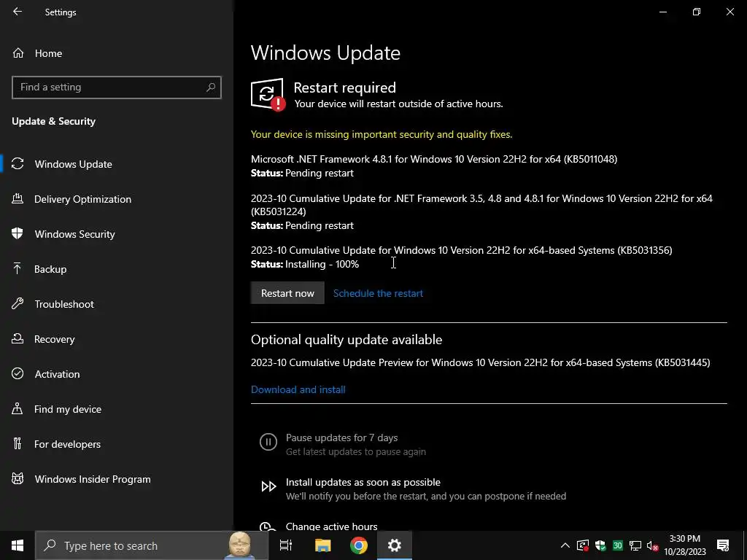Viewport: 747px width, 560px height.
Task: Click the Windows Update sync icon in sidebar
Action: tap(18, 164)
